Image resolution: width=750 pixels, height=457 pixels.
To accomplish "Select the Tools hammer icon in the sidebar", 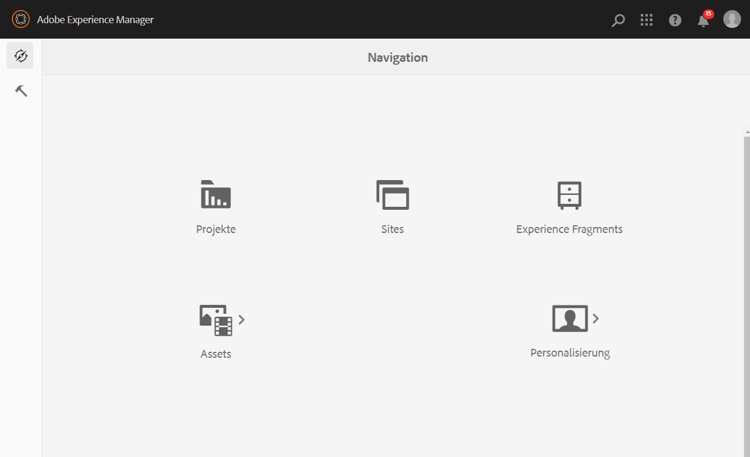I will [x=21, y=90].
